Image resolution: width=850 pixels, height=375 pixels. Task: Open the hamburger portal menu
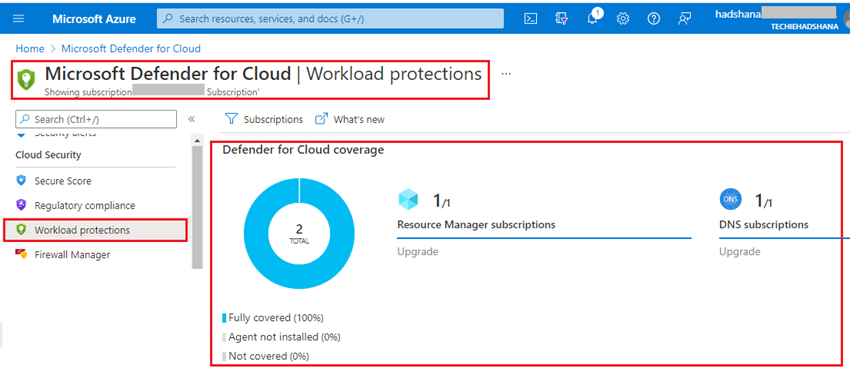[x=18, y=18]
